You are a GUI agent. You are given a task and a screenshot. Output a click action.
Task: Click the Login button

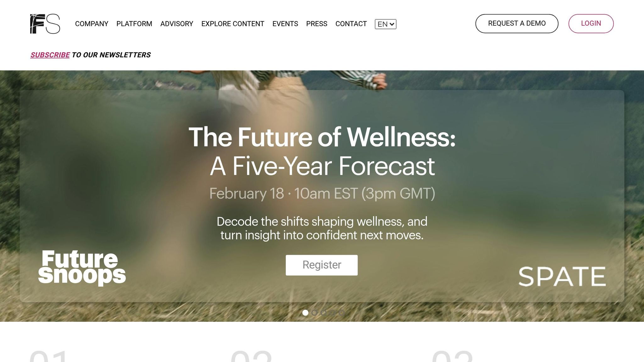(591, 24)
